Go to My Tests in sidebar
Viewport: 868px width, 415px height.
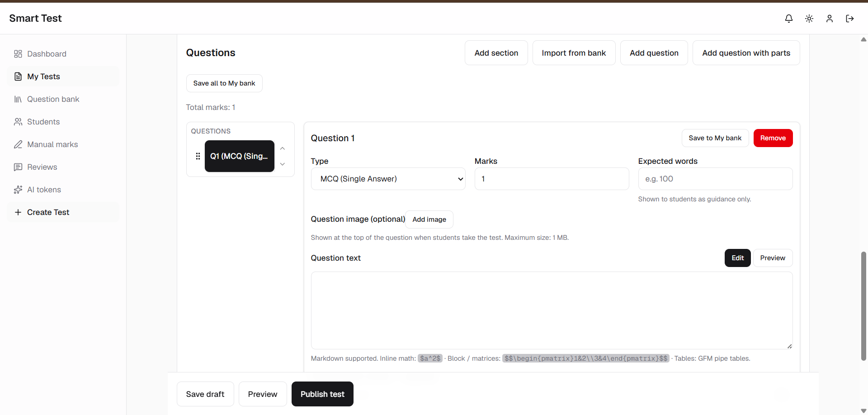(63, 76)
